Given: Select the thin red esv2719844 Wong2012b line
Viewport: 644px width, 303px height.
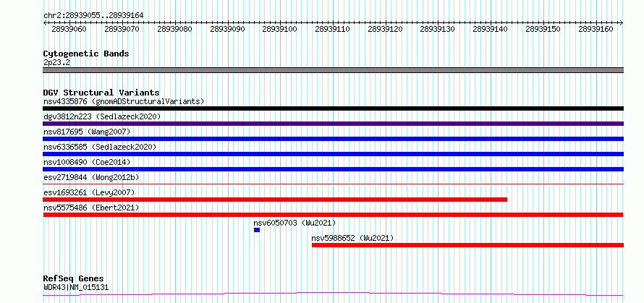Looking at the screenshot, I should [333, 184].
